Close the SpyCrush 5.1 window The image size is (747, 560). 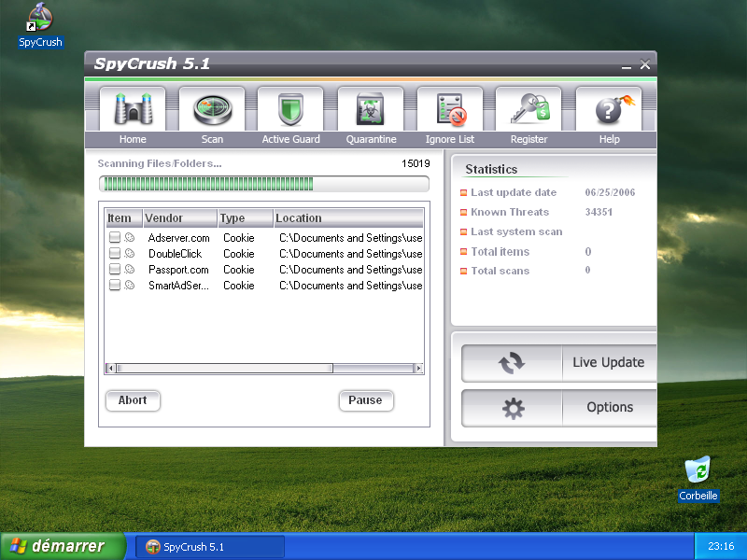[x=645, y=64]
